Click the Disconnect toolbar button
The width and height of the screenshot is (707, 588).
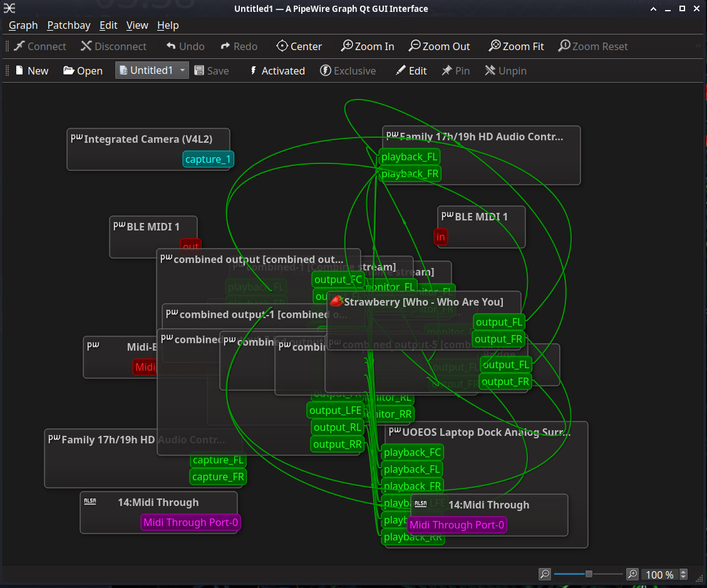(113, 46)
